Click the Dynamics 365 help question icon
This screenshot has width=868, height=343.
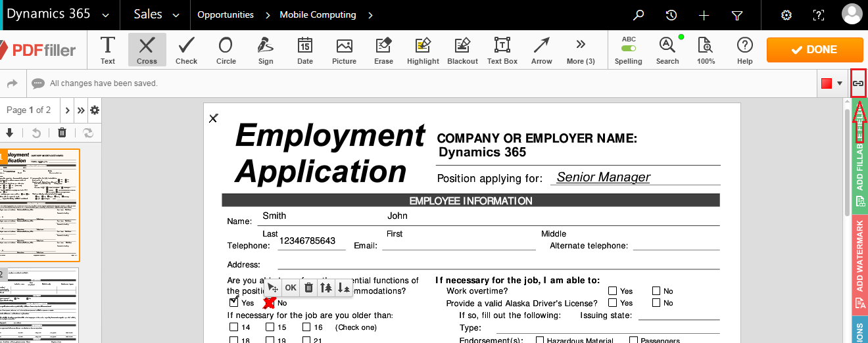tap(819, 15)
